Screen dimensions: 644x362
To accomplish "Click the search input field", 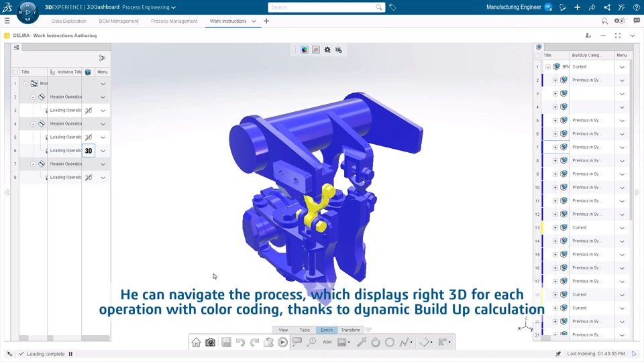I will pos(323,7).
